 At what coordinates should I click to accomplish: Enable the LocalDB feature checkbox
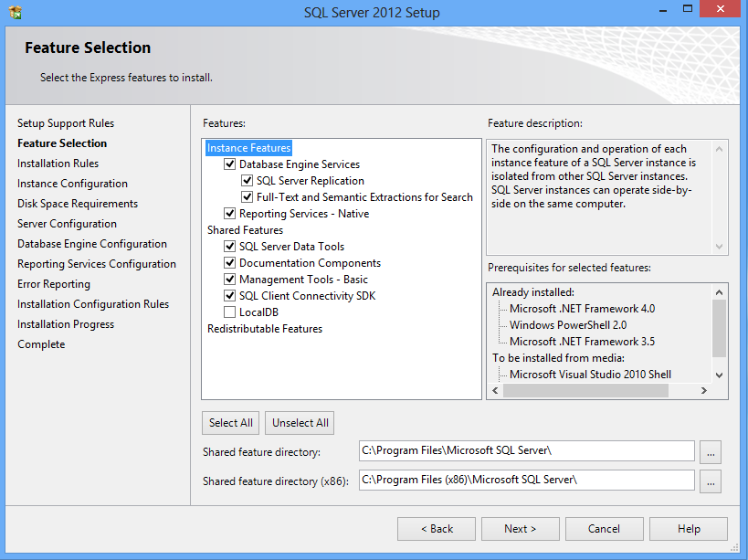tap(230, 312)
